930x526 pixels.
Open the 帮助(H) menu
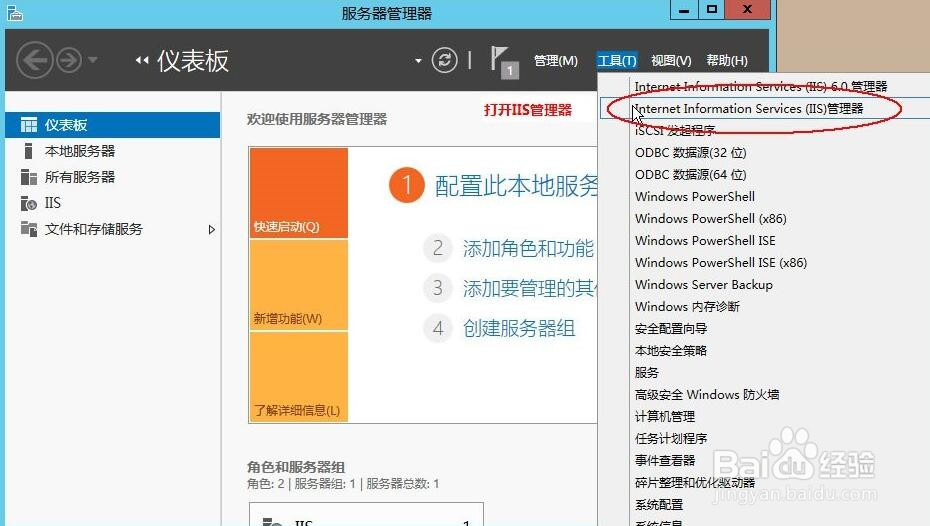[727, 60]
